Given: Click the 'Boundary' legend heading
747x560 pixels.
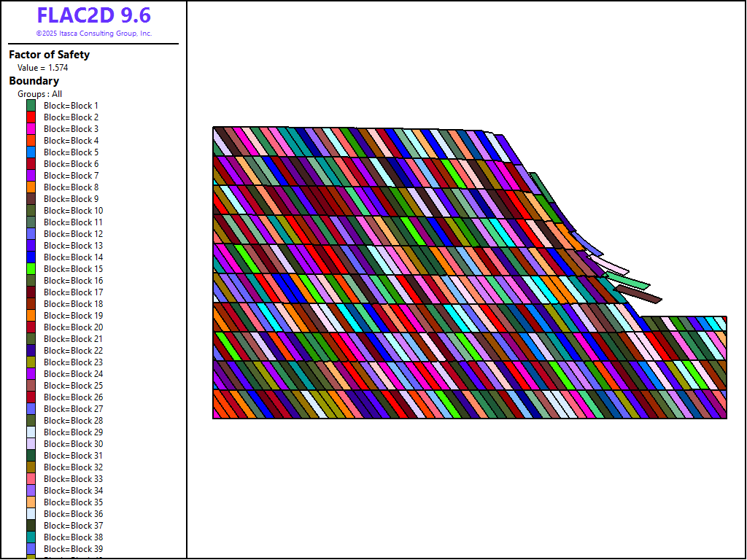Looking at the screenshot, I should (x=34, y=81).
